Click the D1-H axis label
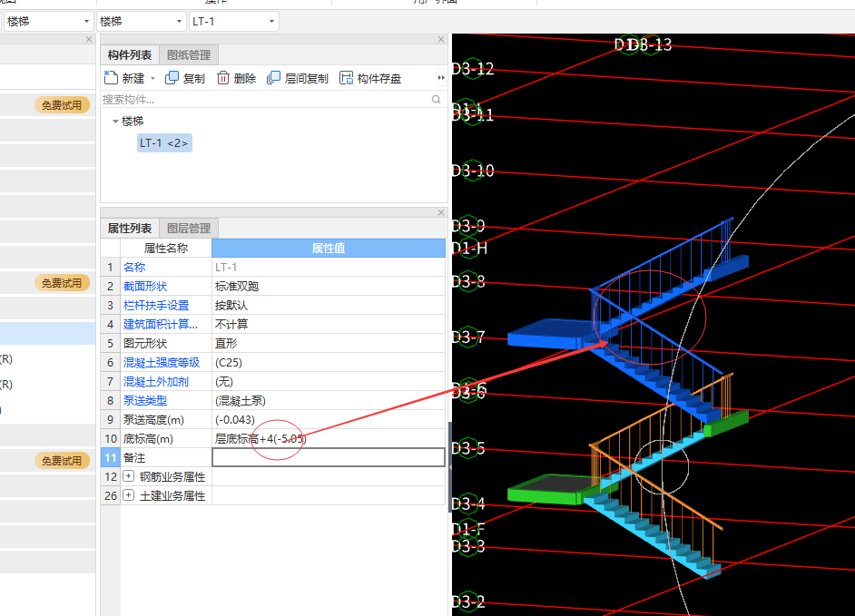 pyautogui.click(x=470, y=249)
